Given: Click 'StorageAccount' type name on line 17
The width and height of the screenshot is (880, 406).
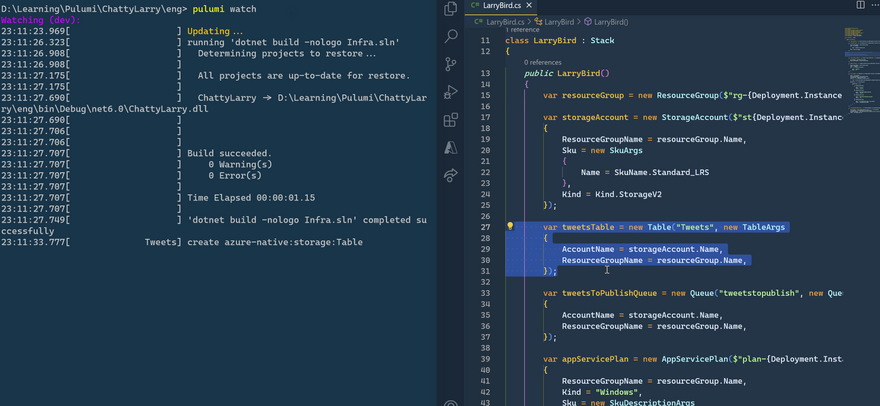Looking at the screenshot, I should pyautogui.click(x=695, y=117).
